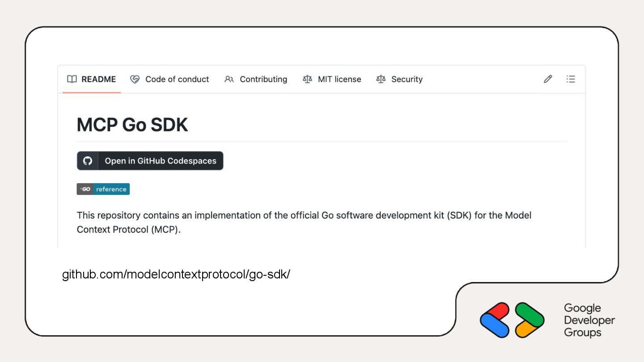Screen dimensions: 644x362
Task: Click the repository description paragraph
Action: point(304,223)
